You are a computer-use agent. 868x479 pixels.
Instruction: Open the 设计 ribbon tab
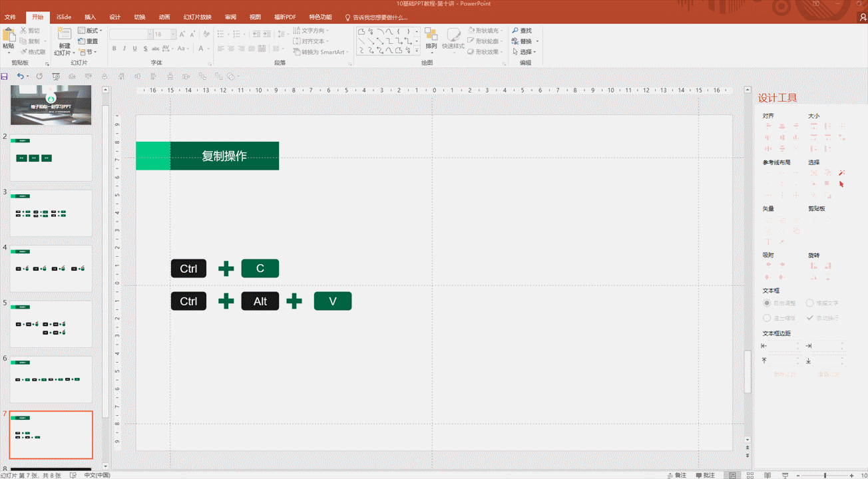pos(114,17)
